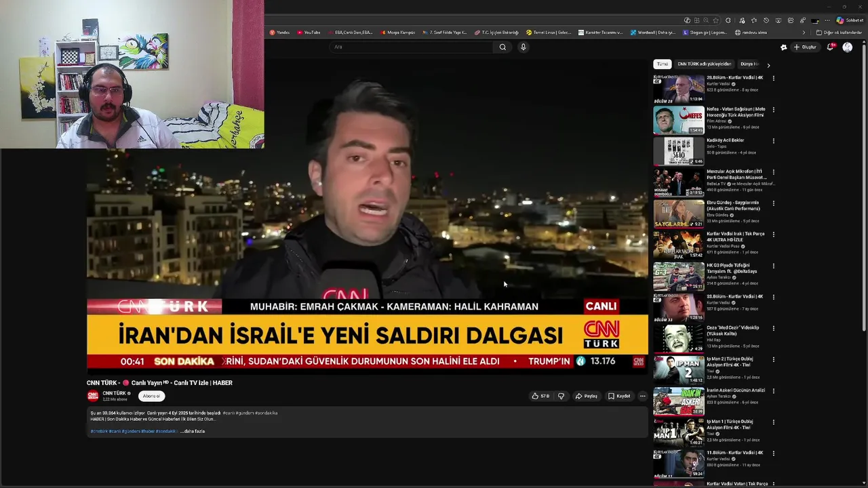
Task: Open 'T.C. İçişleri Bakanlığı' bookmark
Action: [x=497, y=33]
